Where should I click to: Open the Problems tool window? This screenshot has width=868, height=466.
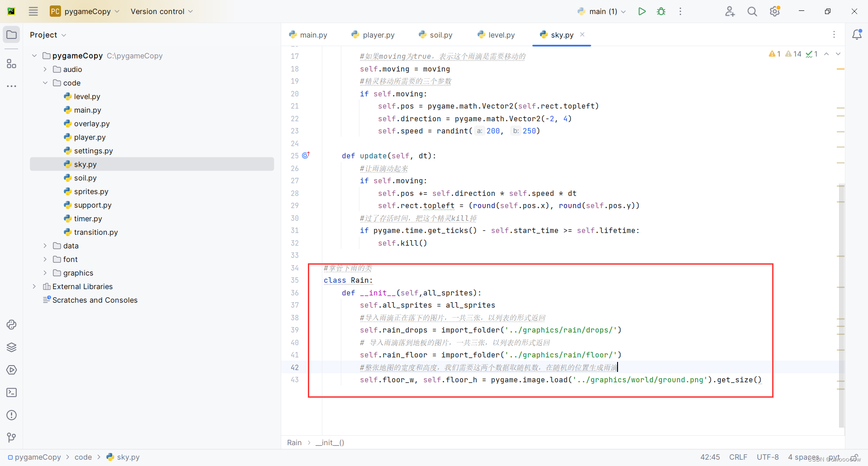[x=12, y=415]
